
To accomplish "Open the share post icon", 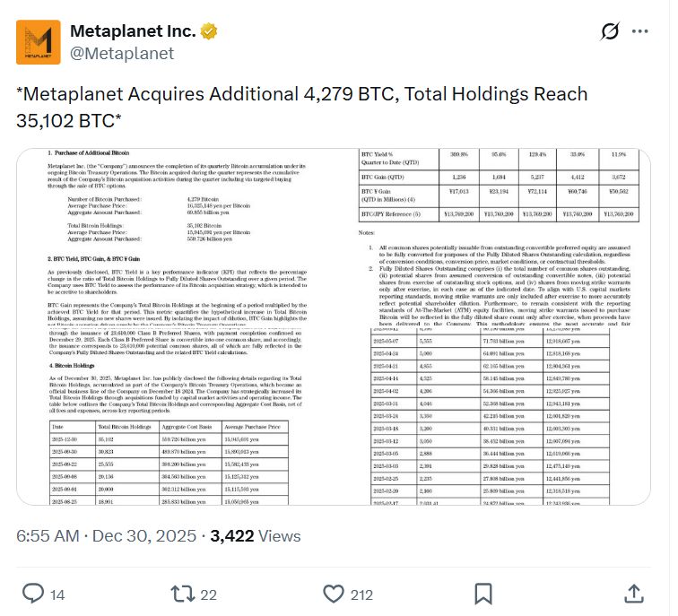I will (632, 593).
